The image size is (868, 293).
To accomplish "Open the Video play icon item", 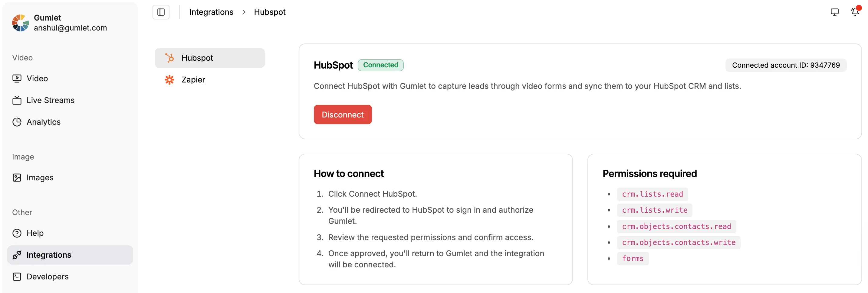I will [x=17, y=78].
